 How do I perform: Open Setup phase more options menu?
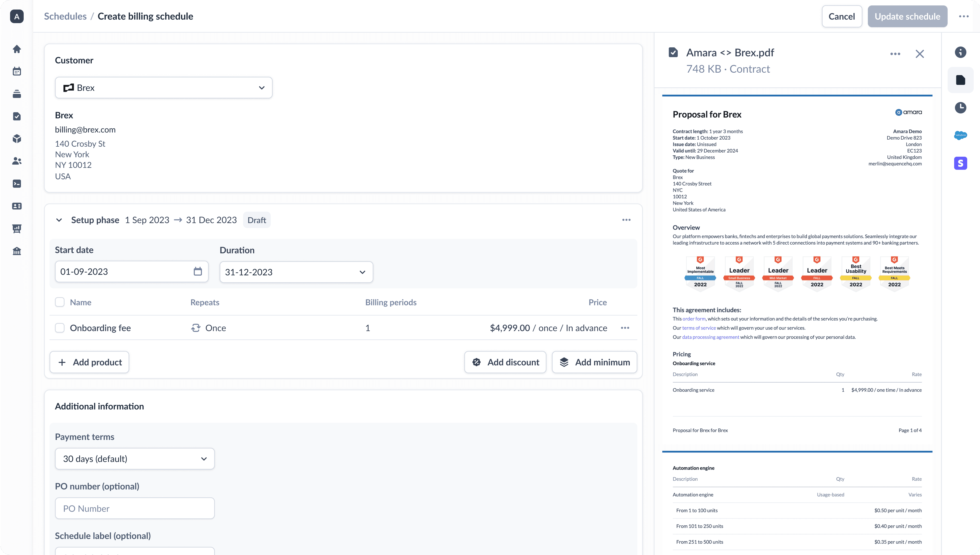click(x=626, y=220)
